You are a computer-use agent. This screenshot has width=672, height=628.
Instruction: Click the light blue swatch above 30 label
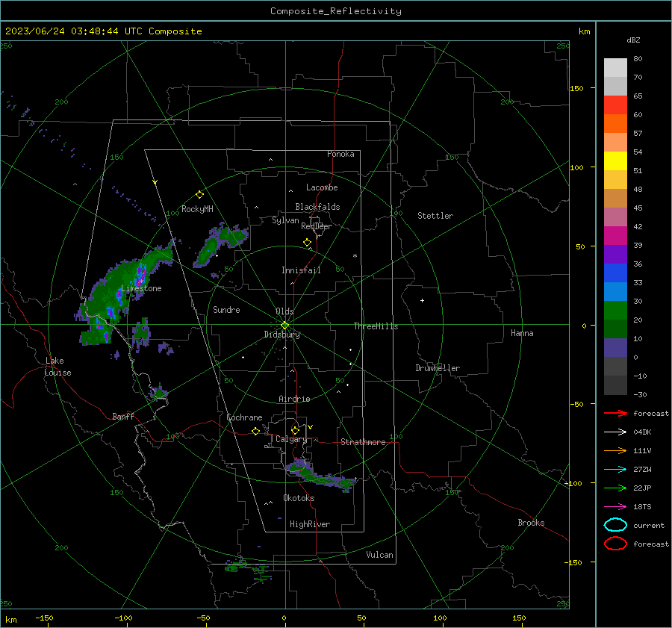coord(615,291)
